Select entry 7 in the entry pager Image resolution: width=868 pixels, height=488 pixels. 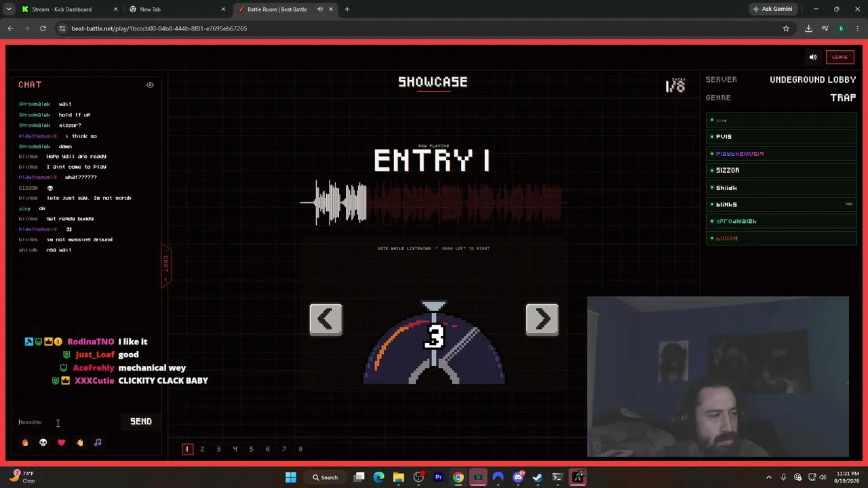coord(284,449)
